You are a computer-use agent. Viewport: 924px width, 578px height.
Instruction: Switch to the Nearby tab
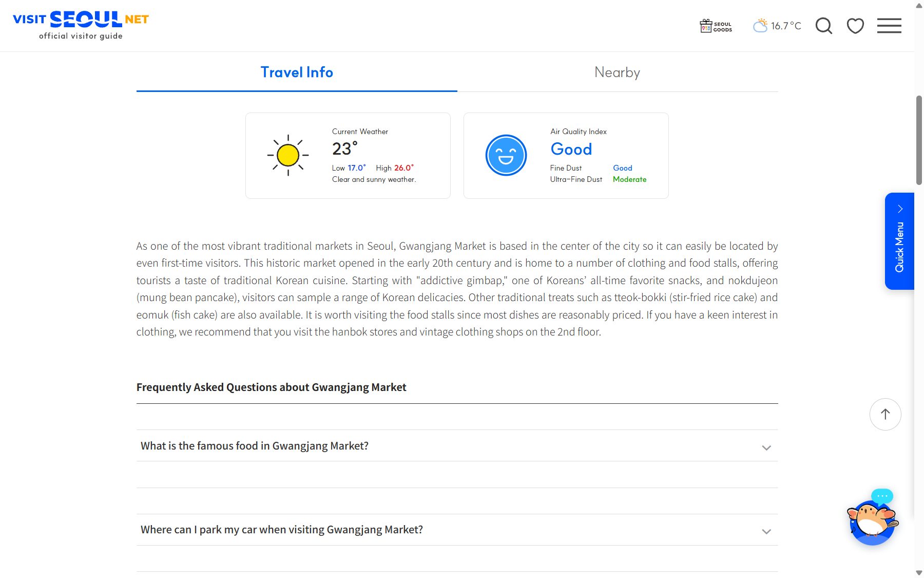[618, 72]
